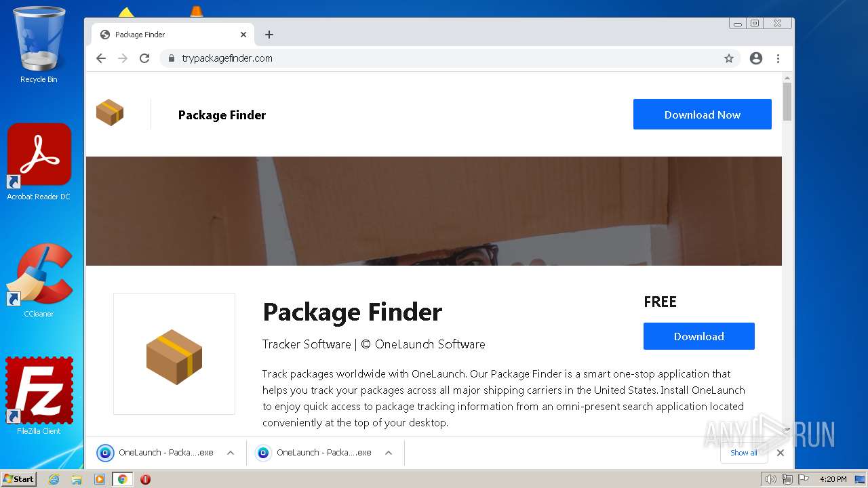Open the Chrome profile account icon
Image resolution: width=868 pixels, height=488 pixels.
tap(756, 58)
